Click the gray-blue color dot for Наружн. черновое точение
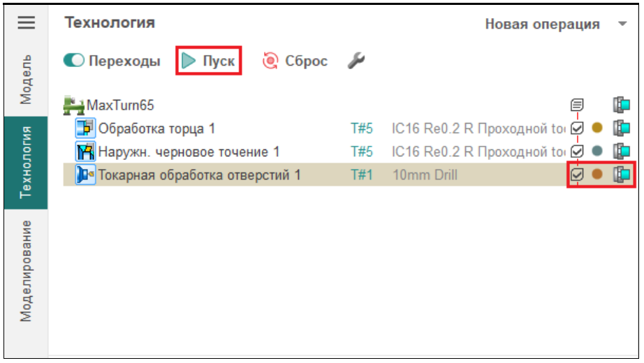644x363 pixels. coord(597,151)
